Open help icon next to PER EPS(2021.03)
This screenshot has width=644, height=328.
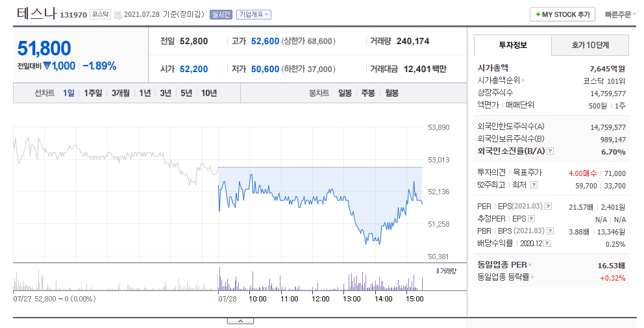[549, 207]
